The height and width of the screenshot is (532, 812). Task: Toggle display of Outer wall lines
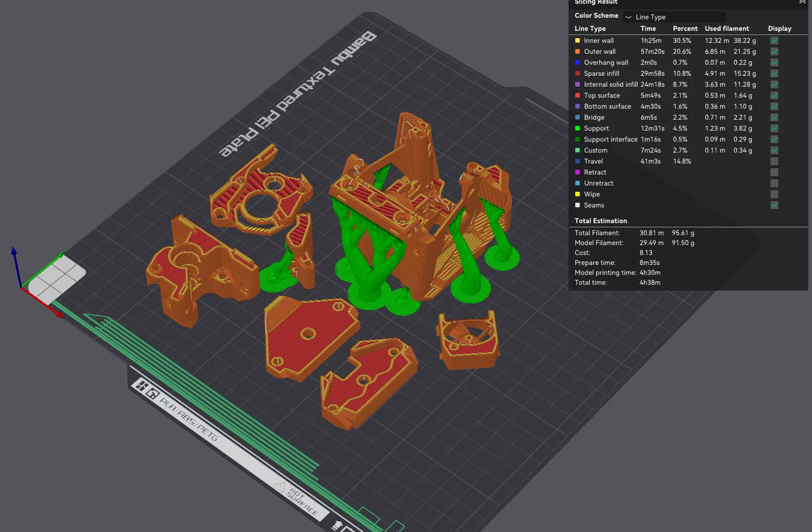(774, 51)
